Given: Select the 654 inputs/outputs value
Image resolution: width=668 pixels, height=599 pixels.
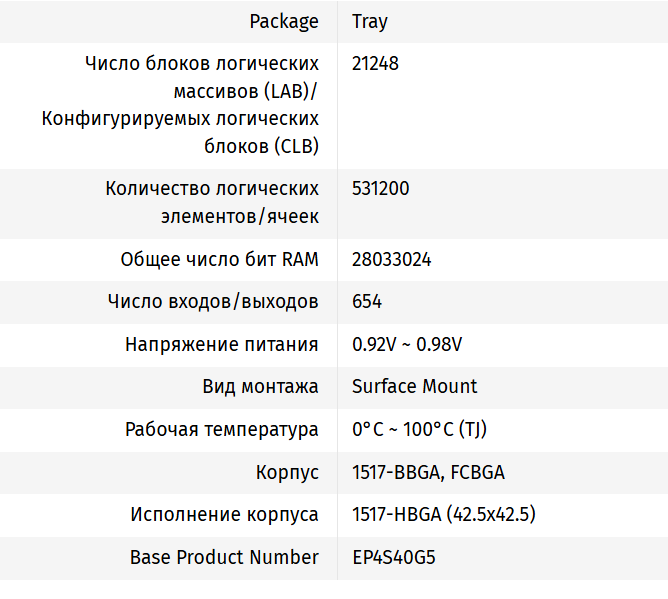Looking at the screenshot, I should point(367,301).
